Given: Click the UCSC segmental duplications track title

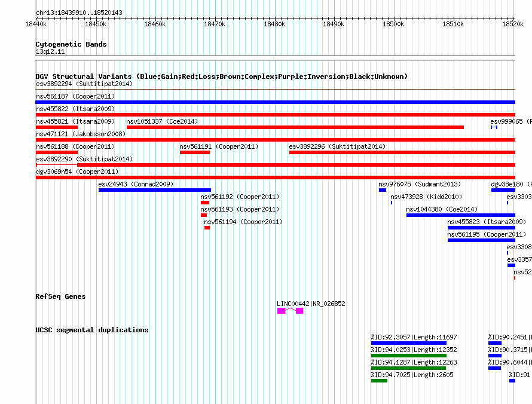Looking at the screenshot, I should (92, 330).
